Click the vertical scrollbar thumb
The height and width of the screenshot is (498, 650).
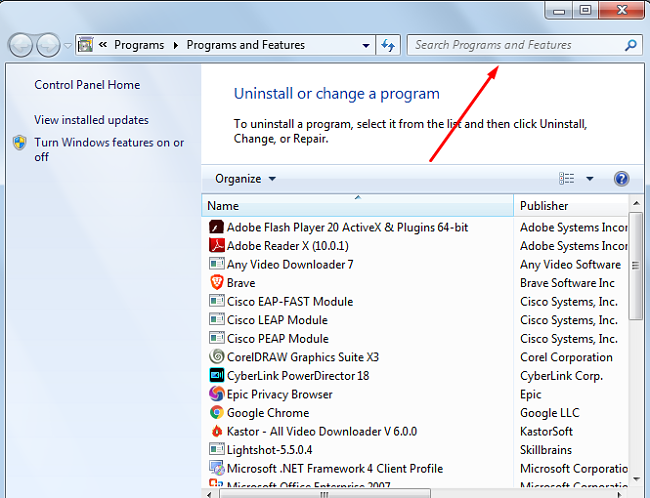636,265
